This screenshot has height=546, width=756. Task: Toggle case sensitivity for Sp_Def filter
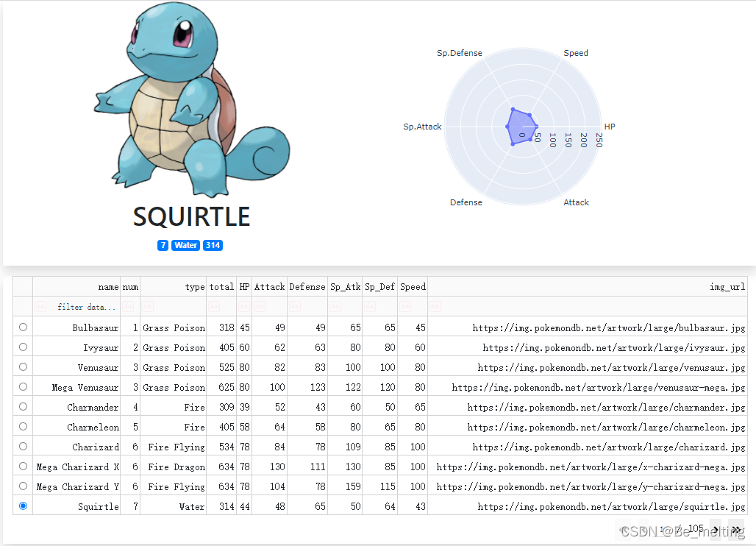(x=371, y=306)
